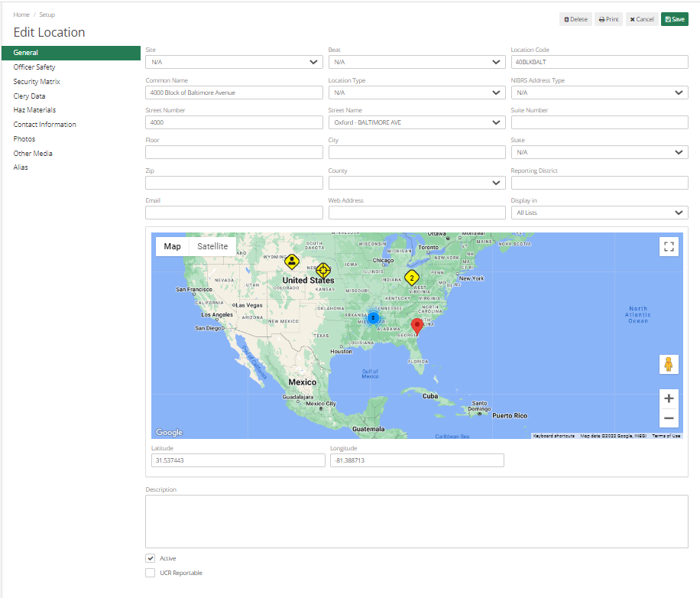This screenshot has width=700, height=598.
Task: Click the Print icon button
Action: pyautogui.click(x=608, y=19)
